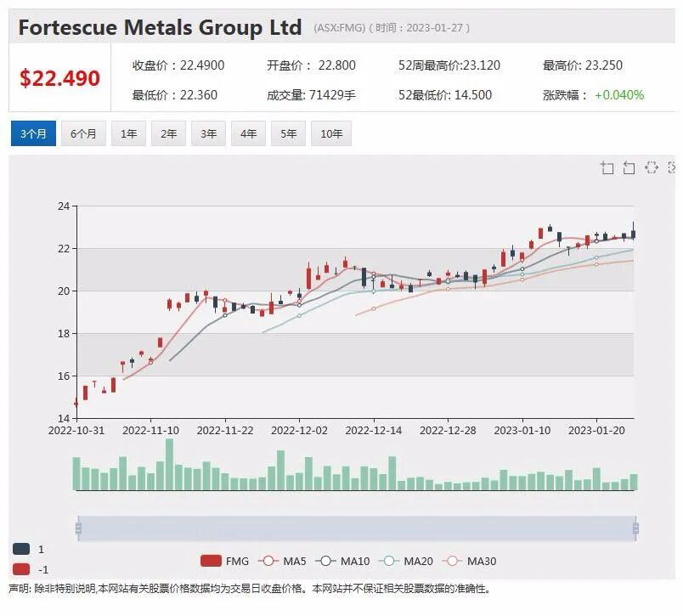The image size is (683, 616).
Task: Open the 4年 chart range
Action: (248, 133)
